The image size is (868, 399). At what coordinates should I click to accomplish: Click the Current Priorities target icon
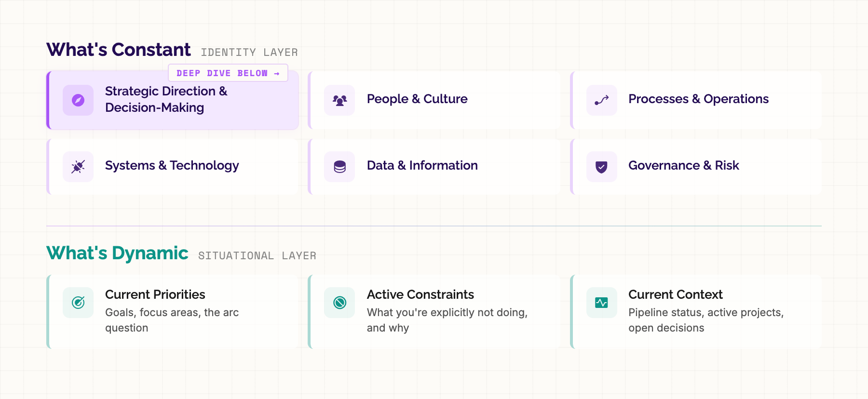click(x=78, y=303)
